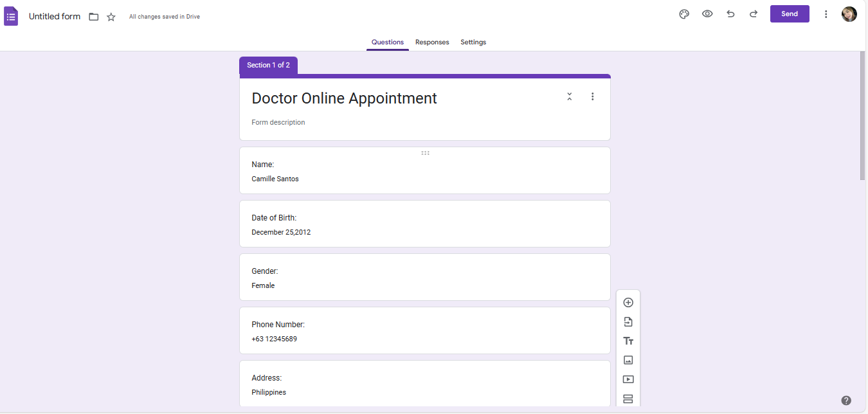
Task: Click the +63 12345689 text
Action: pyautogui.click(x=275, y=339)
